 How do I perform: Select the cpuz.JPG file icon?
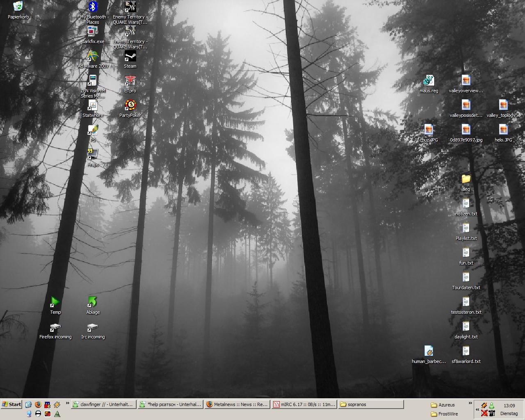[429, 133]
